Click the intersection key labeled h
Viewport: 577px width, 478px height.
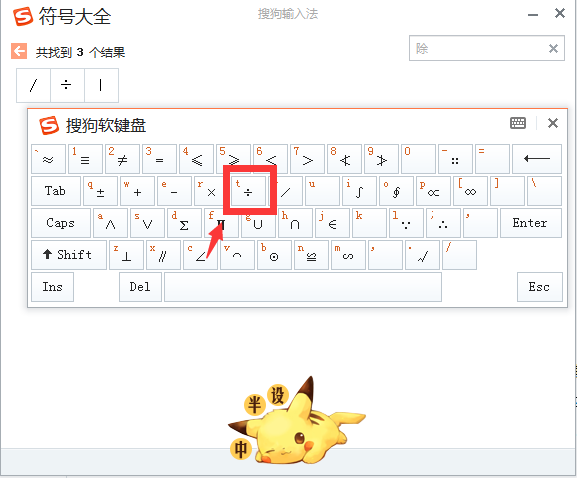coord(295,223)
